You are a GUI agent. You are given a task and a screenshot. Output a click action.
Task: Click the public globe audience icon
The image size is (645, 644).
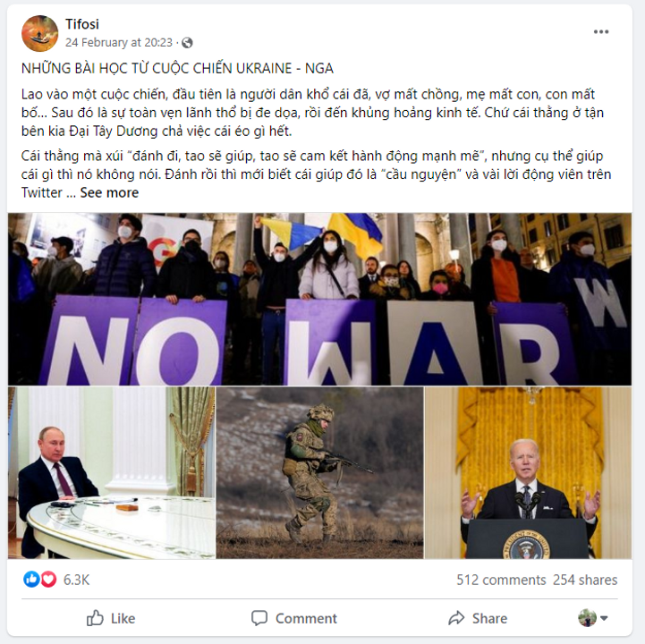[187, 43]
